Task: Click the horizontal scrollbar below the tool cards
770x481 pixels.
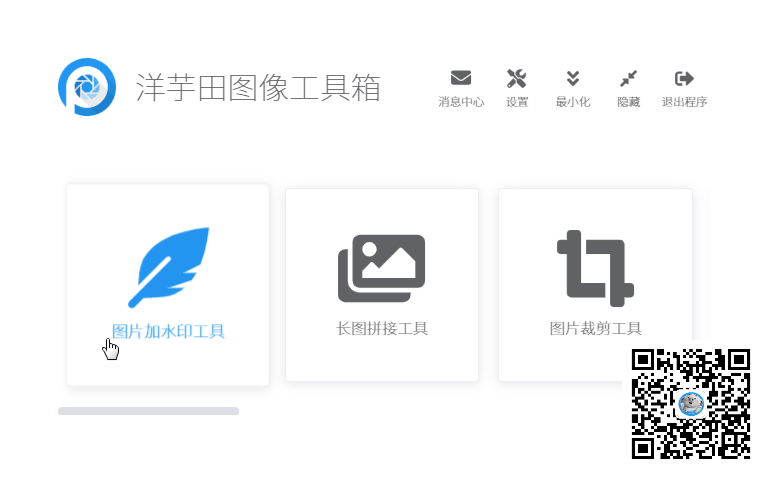Action: 148,411
